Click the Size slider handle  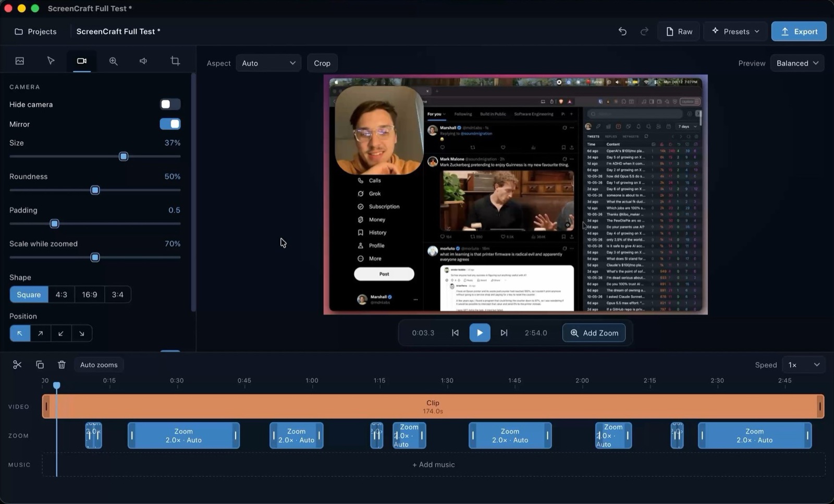click(x=124, y=156)
